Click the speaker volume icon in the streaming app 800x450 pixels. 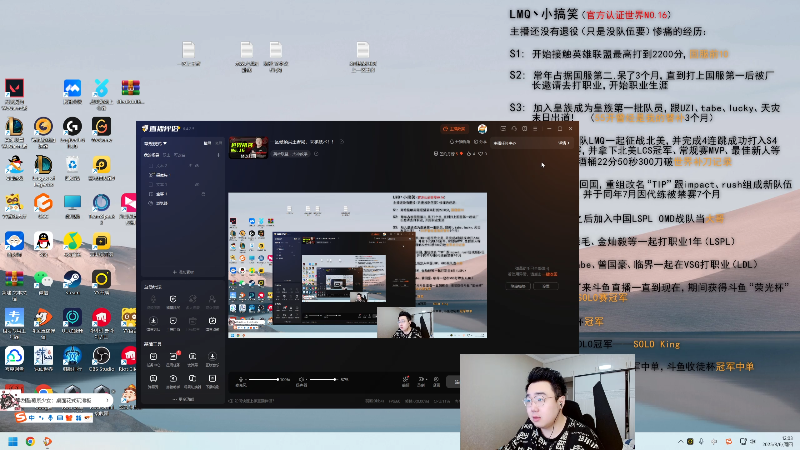pyautogui.click(x=302, y=379)
